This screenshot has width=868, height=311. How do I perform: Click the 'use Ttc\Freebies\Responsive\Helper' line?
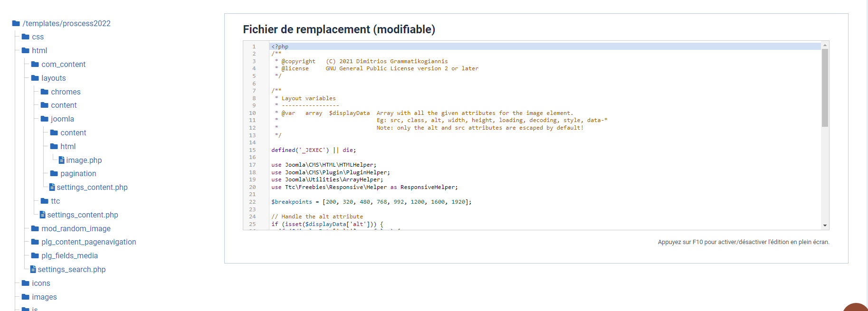click(x=364, y=187)
